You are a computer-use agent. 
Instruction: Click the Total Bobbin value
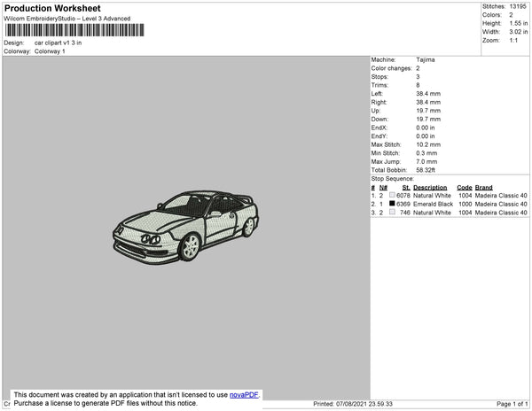click(426, 168)
